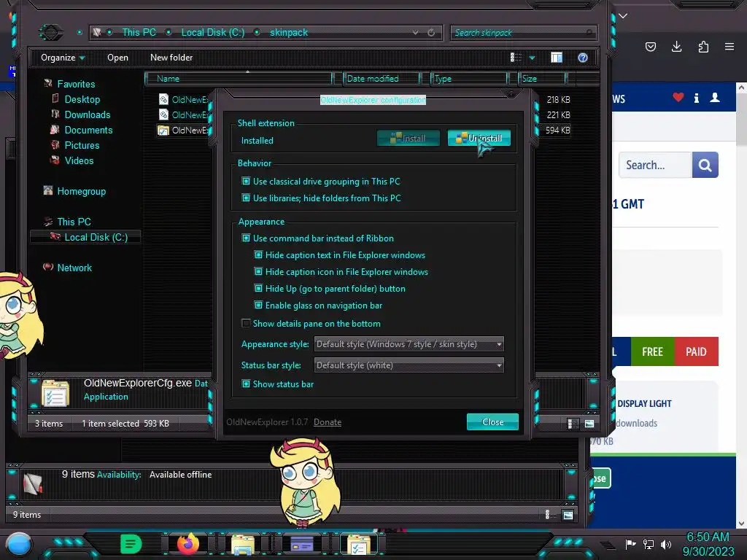Image resolution: width=747 pixels, height=560 pixels.
Task: Click the Donate link
Action: coord(328,422)
